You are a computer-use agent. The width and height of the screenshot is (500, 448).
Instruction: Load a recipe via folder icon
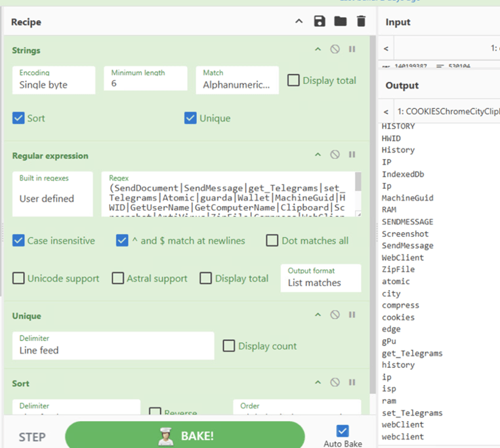pos(341,22)
